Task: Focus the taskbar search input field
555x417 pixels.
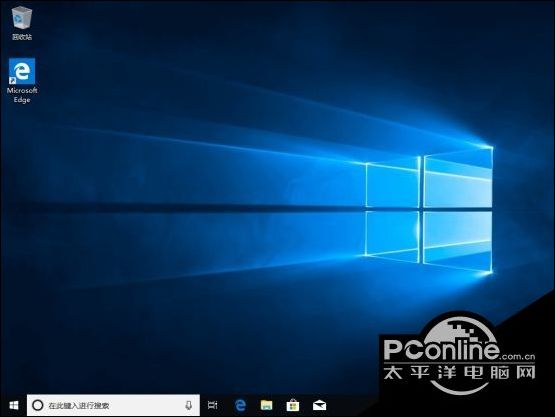Action: point(113,405)
